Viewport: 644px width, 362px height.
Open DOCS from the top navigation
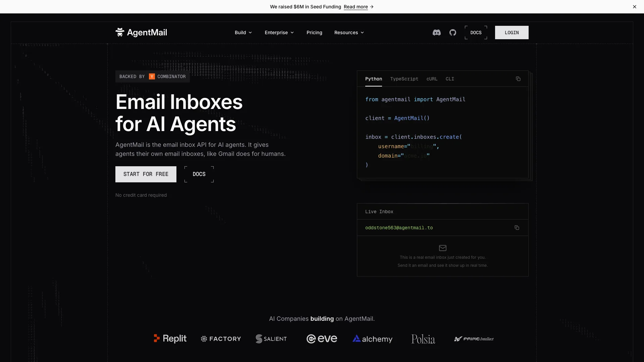476,33
